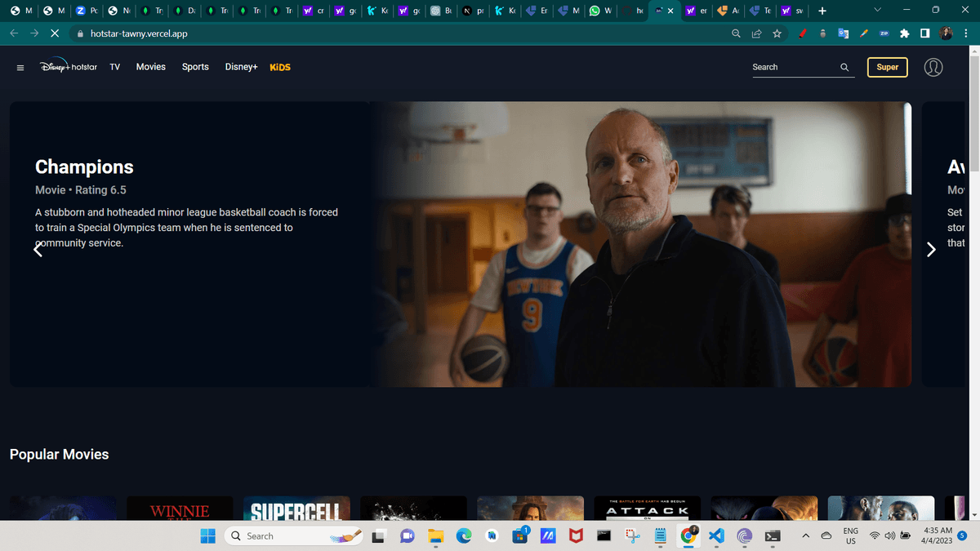Open the Disney+ menu item
This screenshot has width=980, height=551.
242,67
